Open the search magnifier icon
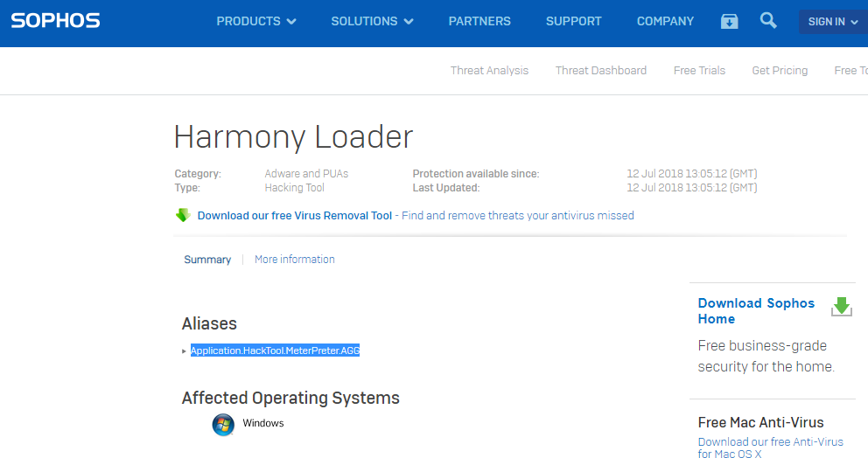 (767, 21)
